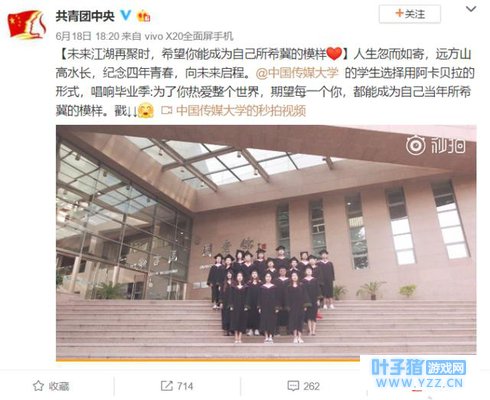Save the post with the 收藏 star

[x=51, y=386]
